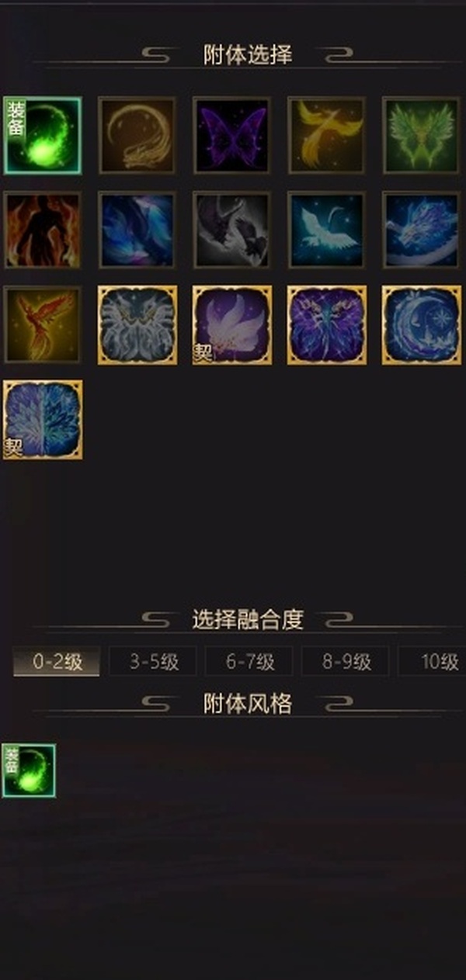Pick the golden phoenix spirit icon

coord(326,135)
